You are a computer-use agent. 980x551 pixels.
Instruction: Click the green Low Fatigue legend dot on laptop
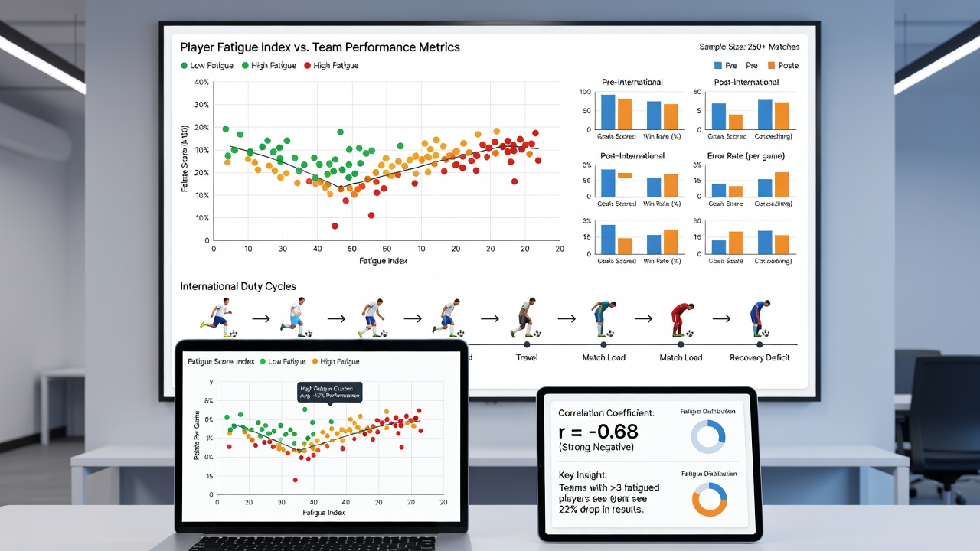(x=263, y=361)
